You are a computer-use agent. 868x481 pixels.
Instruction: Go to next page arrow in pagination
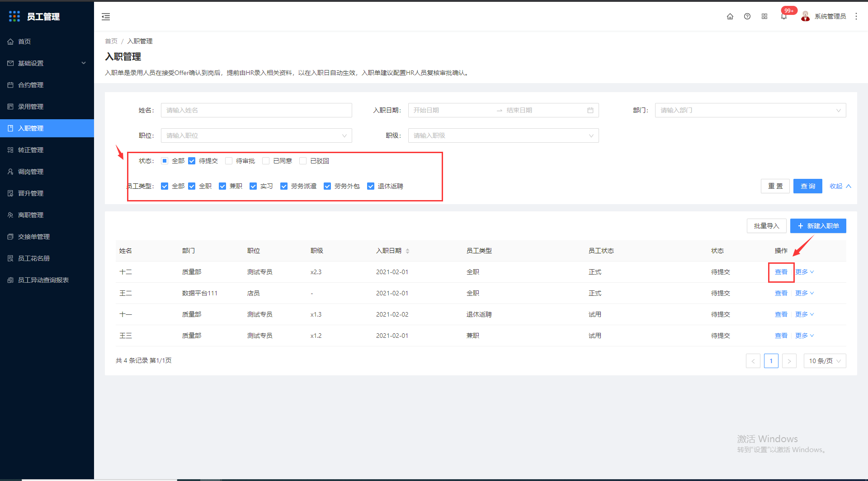click(789, 361)
